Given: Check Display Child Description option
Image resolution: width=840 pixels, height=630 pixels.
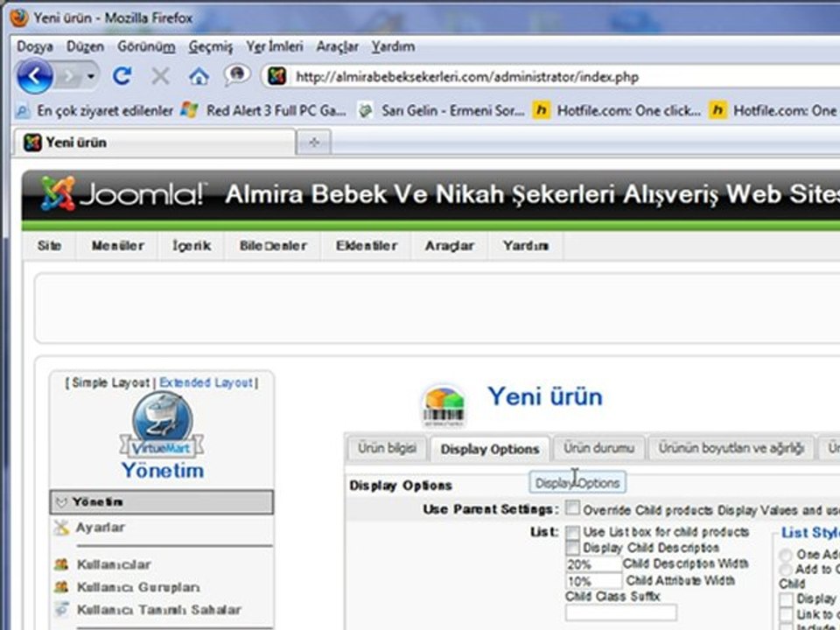Looking at the screenshot, I should pos(572,548).
